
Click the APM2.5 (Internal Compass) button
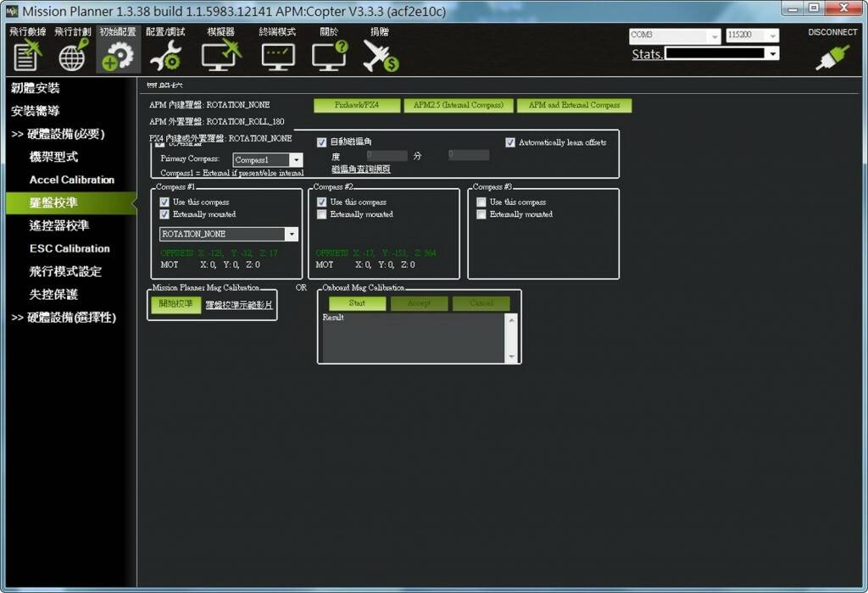point(459,105)
